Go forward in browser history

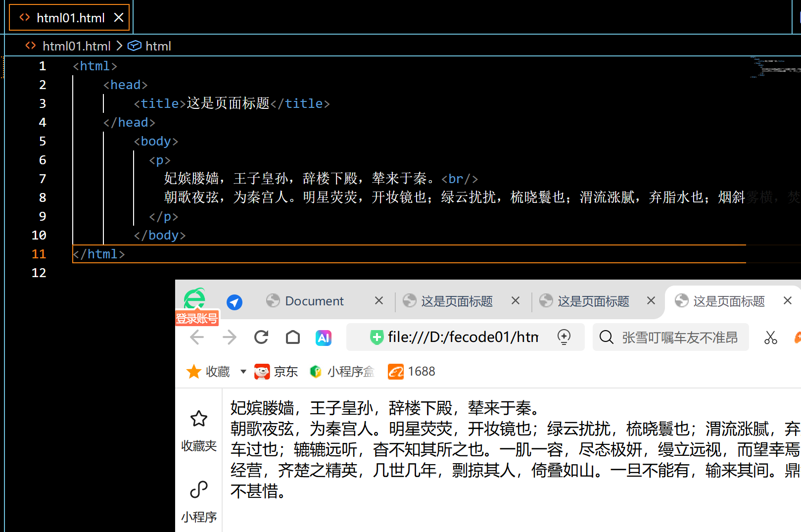pyautogui.click(x=229, y=338)
